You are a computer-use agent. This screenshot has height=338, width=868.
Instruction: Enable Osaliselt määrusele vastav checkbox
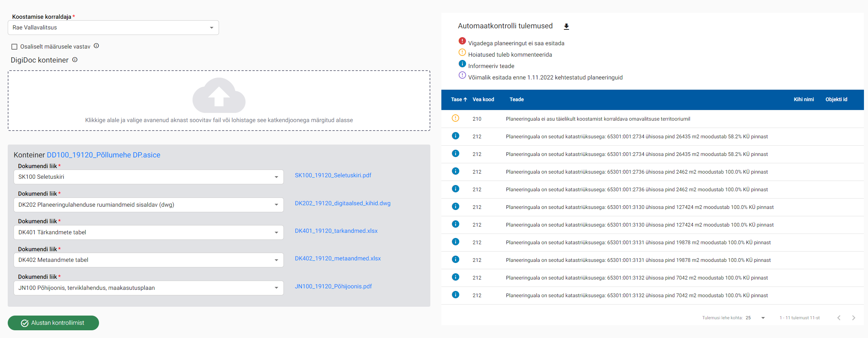[x=14, y=47]
